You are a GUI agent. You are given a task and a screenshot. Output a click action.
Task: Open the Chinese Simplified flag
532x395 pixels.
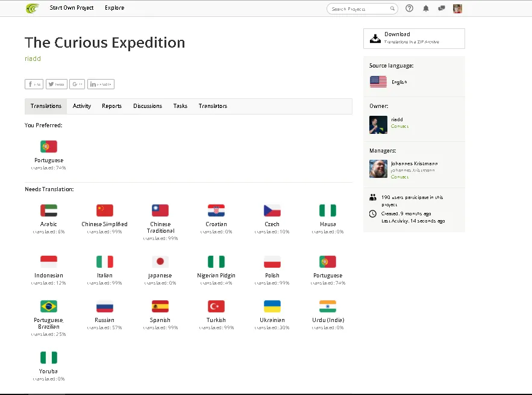pos(104,210)
